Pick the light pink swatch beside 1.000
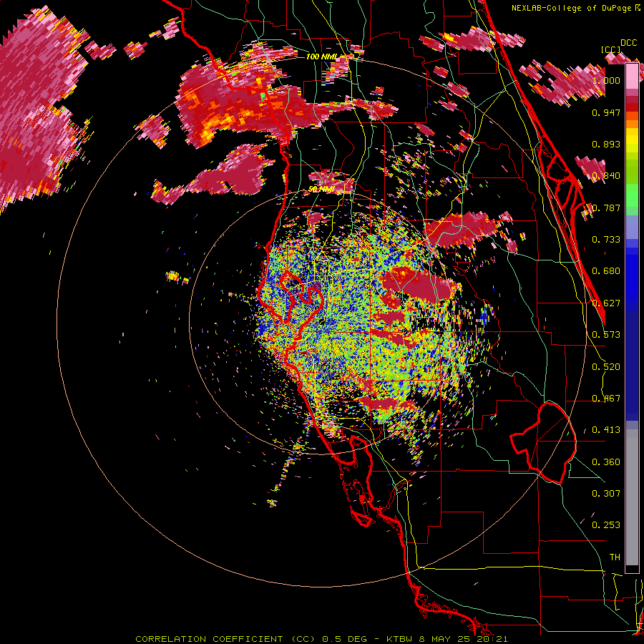The width and height of the screenshot is (644, 644). [632, 76]
